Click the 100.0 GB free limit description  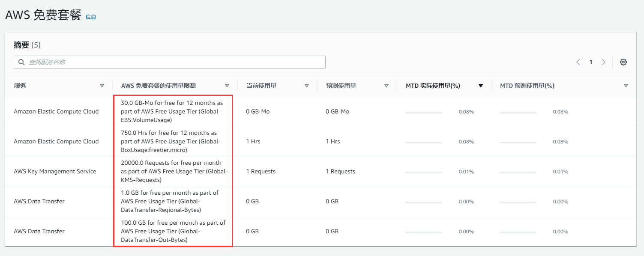(x=173, y=231)
